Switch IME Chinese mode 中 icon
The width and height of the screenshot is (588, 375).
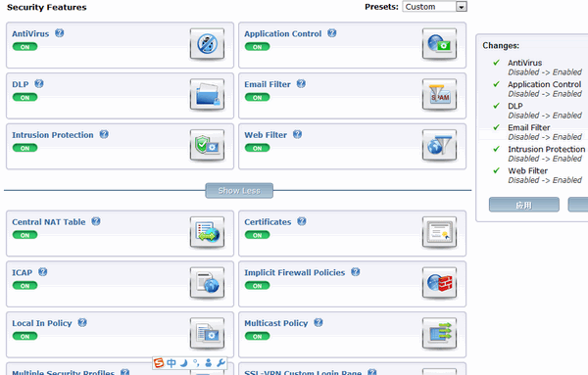click(x=171, y=362)
